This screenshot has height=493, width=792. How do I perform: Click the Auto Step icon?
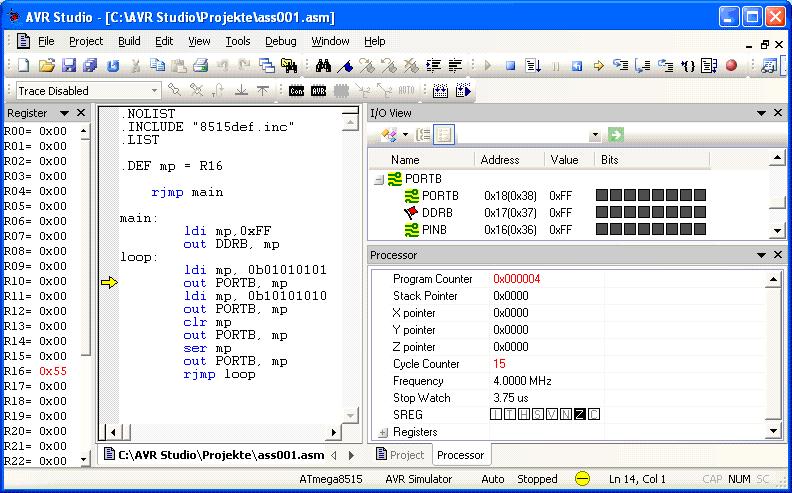click(709, 65)
